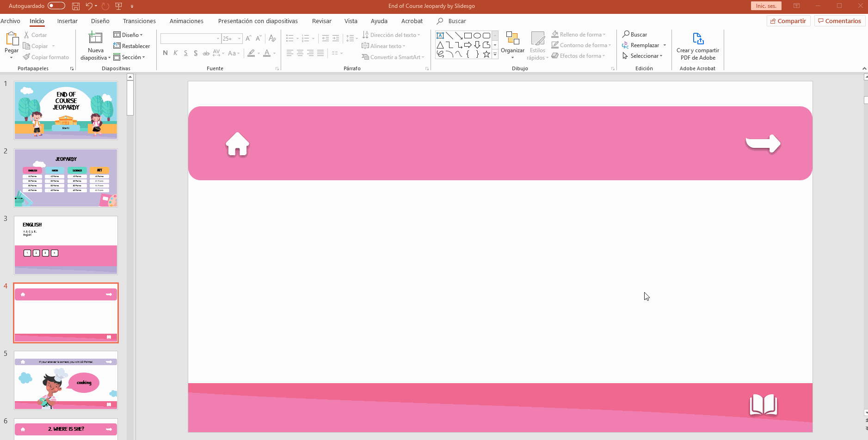The image size is (868, 440).
Task: Expand the shapes gallery more arrow
Action: coord(495,55)
